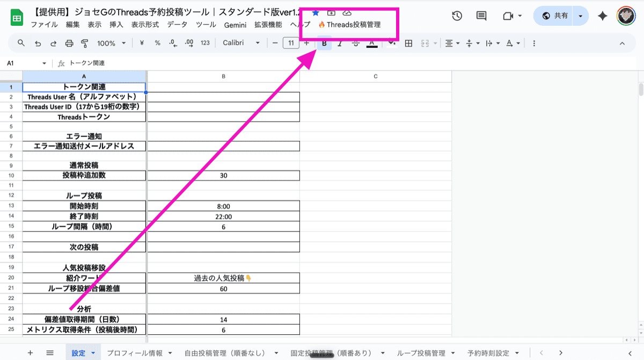Toggle italic formatting
The height and width of the screenshot is (360, 644).
coord(340,43)
